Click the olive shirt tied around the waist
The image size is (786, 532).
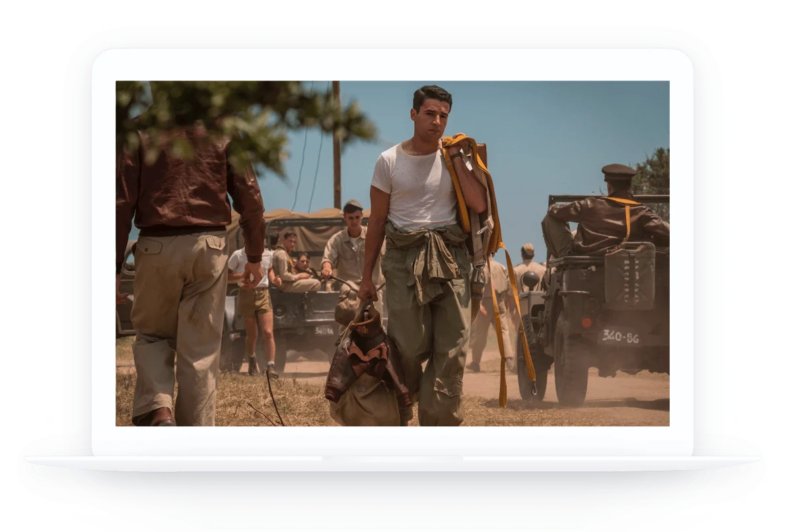coord(423,254)
